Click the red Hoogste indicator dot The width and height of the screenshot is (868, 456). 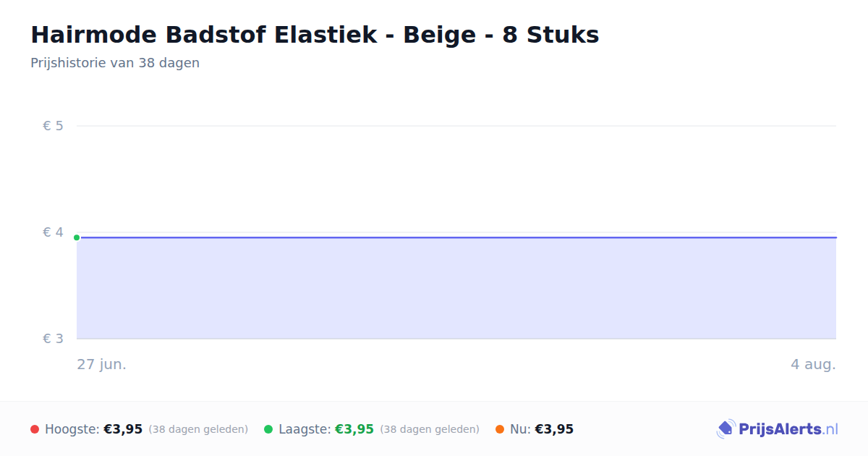pos(35,429)
